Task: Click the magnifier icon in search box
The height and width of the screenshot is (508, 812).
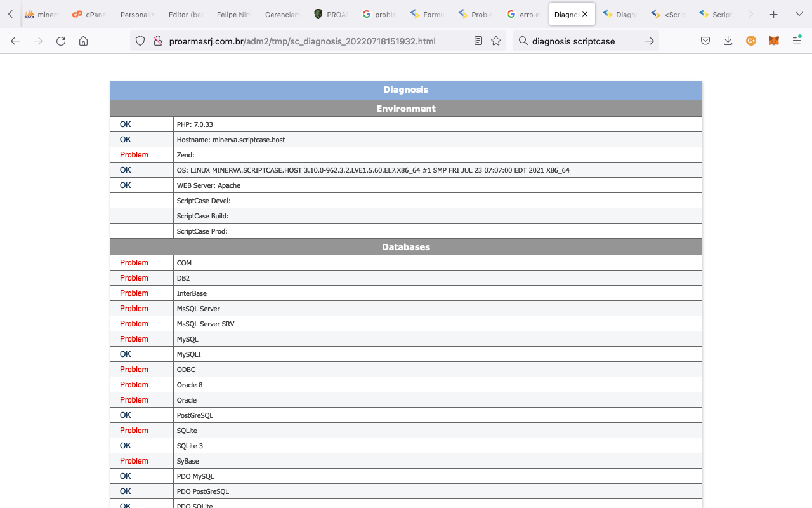Action: point(523,41)
